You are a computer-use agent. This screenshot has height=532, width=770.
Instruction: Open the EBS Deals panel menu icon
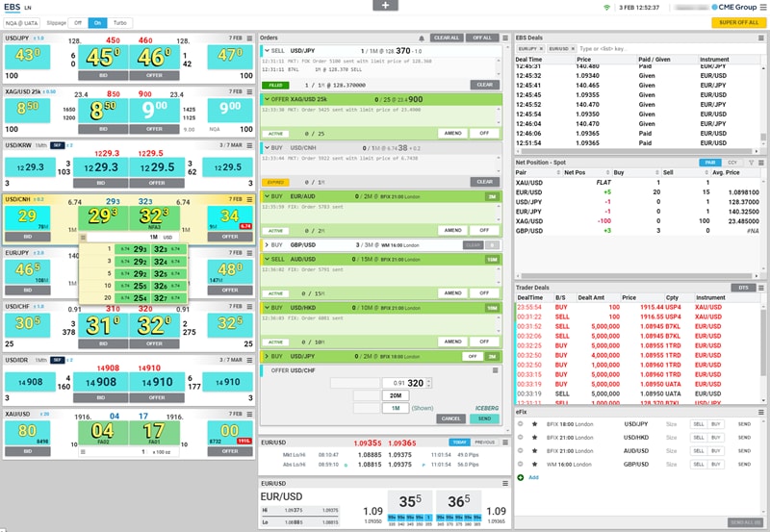[x=760, y=38]
